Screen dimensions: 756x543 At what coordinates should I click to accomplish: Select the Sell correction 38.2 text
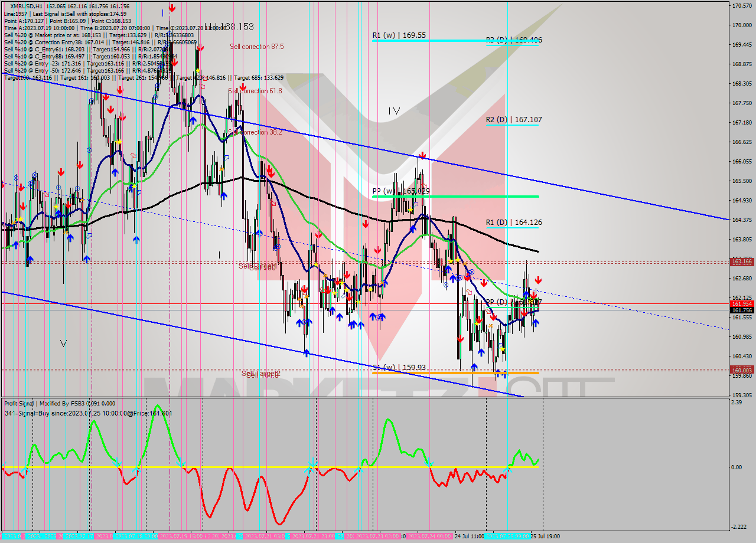255,132
